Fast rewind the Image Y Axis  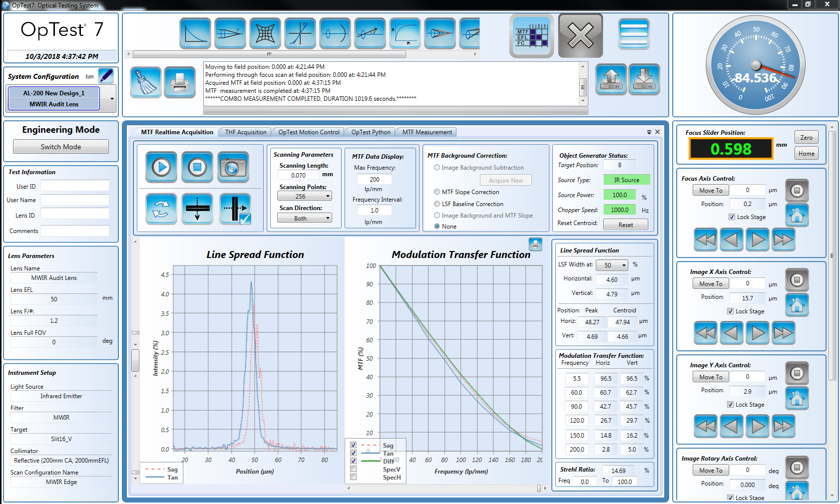(x=706, y=426)
